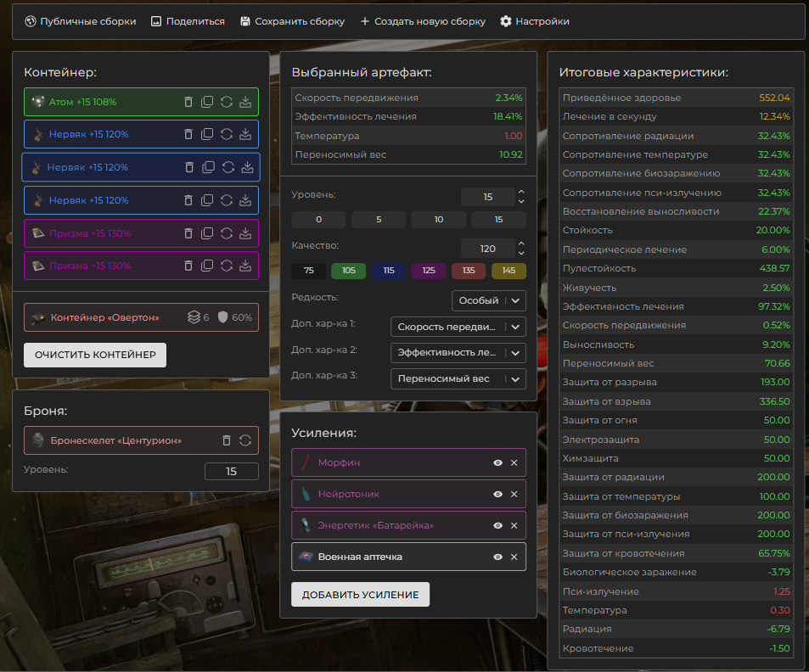
Task: Duplicate the Атом +15 108% artifact
Action: click(207, 102)
